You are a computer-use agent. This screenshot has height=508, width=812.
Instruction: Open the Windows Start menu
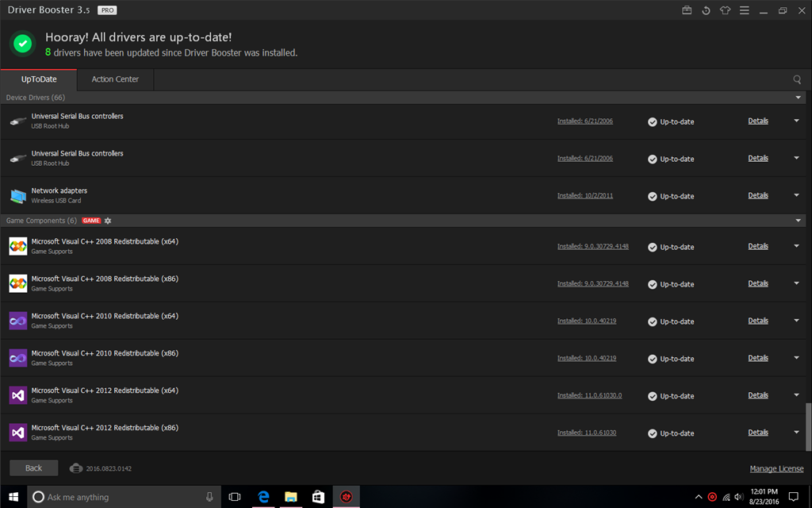pyautogui.click(x=13, y=497)
